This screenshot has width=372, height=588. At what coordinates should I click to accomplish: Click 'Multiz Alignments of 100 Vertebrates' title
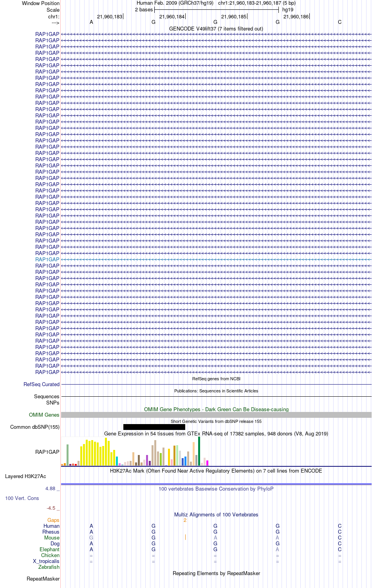click(216, 514)
